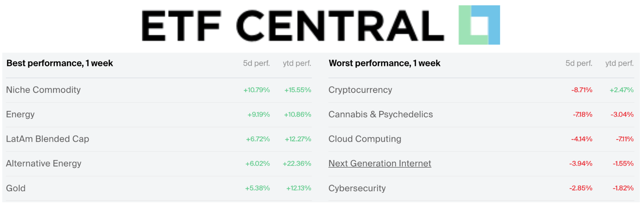The image size is (644, 208).
Task: Open the LatAm Blended Cap category
Action: pyautogui.click(x=48, y=139)
